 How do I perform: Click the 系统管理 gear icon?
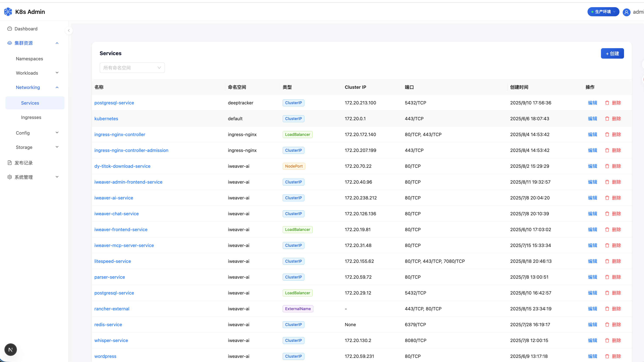10,177
